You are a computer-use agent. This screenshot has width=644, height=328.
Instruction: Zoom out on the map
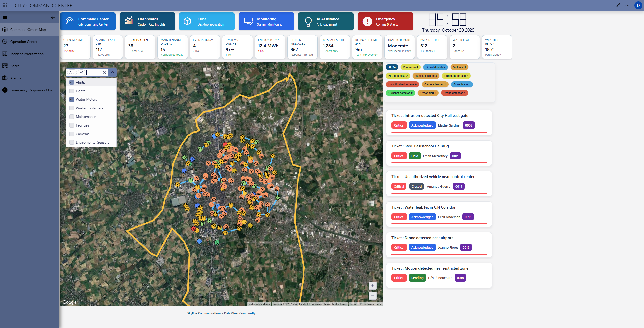tap(372, 295)
